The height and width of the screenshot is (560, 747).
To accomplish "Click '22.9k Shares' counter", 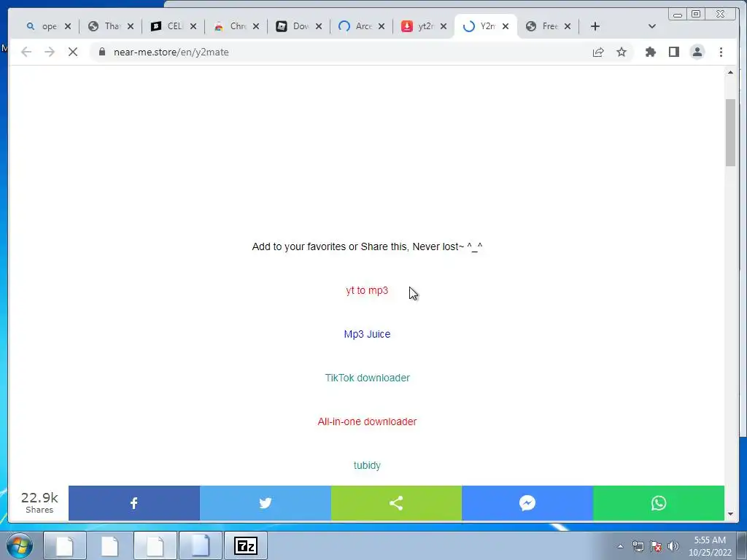I will [x=39, y=503].
